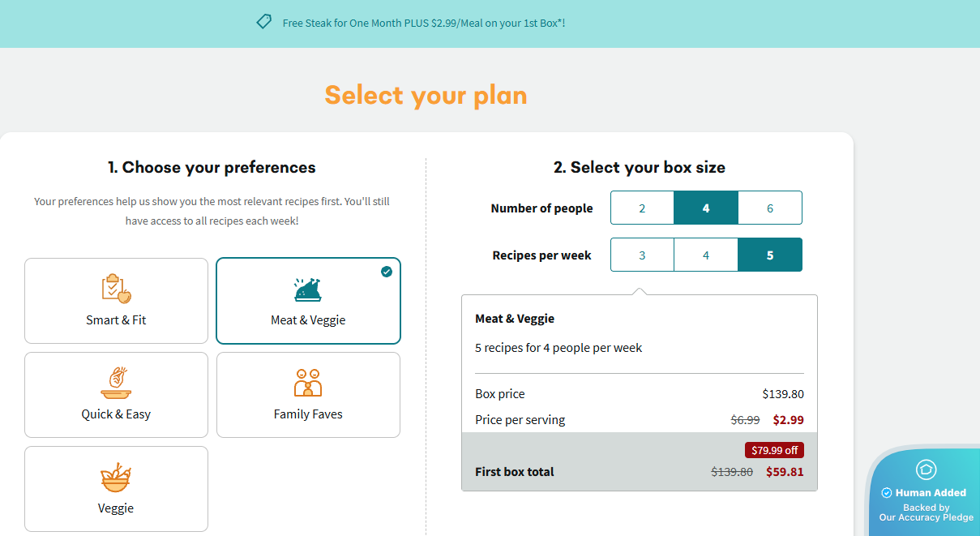Image resolution: width=980 pixels, height=536 pixels.
Task: Open the free steak promo banner link
Action: click(x=423, y=24)
